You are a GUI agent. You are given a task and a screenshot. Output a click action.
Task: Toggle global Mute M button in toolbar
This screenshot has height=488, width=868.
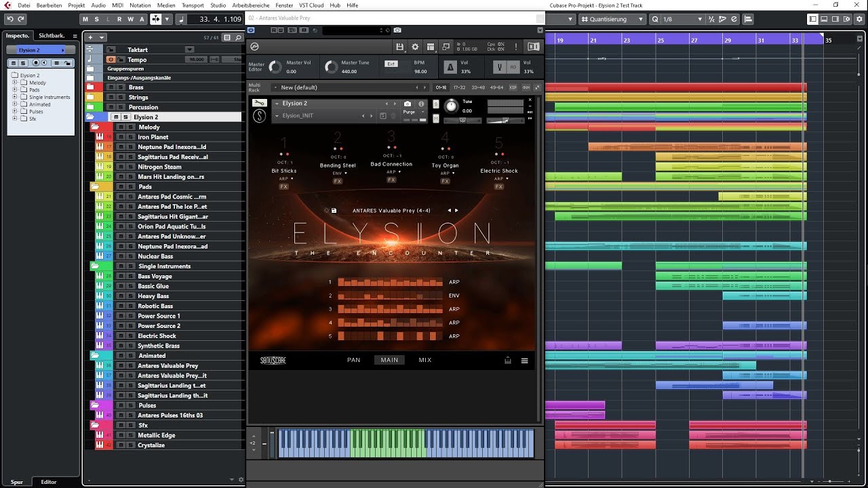(x=85, y=19)
